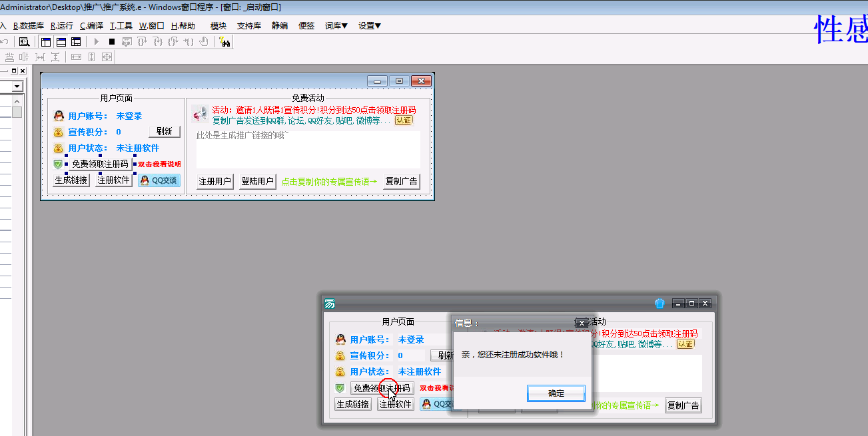
Task: Click the megaphone icon in 免费活动 panel
Action: (200, 114)
